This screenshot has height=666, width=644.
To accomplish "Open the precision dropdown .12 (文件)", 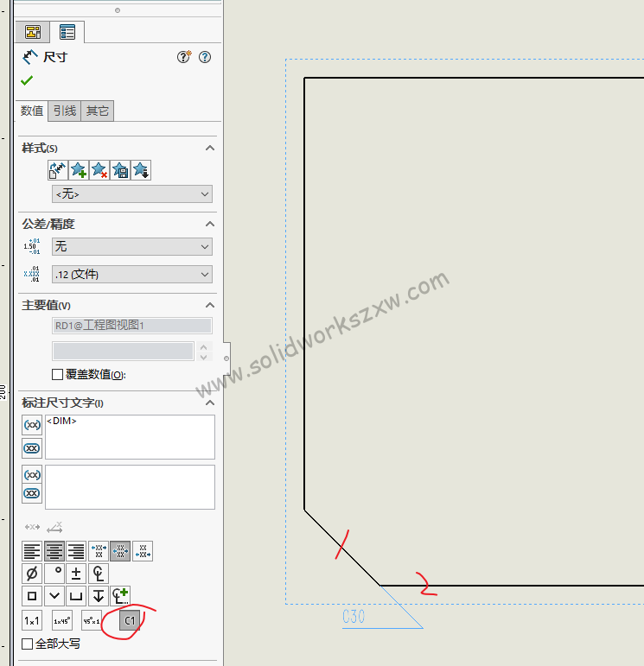I will coord(132,275).
